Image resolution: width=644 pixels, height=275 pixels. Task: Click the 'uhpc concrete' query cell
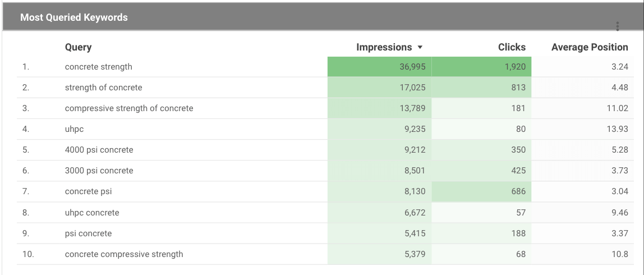pyautogui.click(x=92, y=213)
